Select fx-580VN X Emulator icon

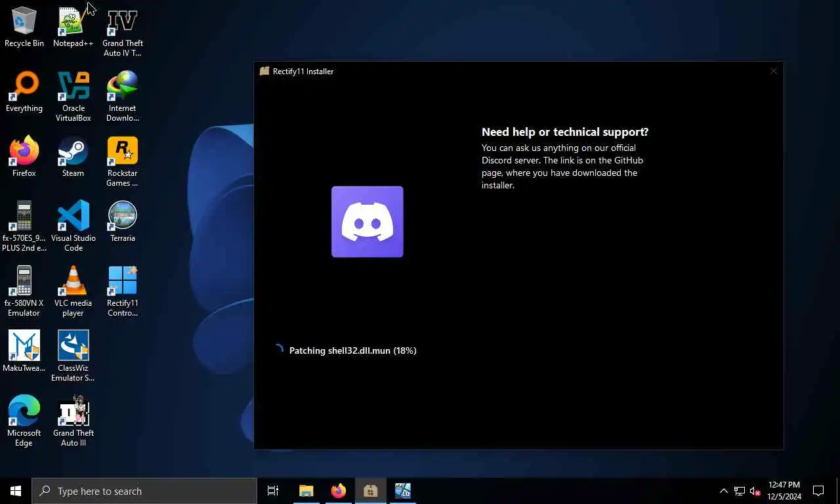tap(24, 292)
